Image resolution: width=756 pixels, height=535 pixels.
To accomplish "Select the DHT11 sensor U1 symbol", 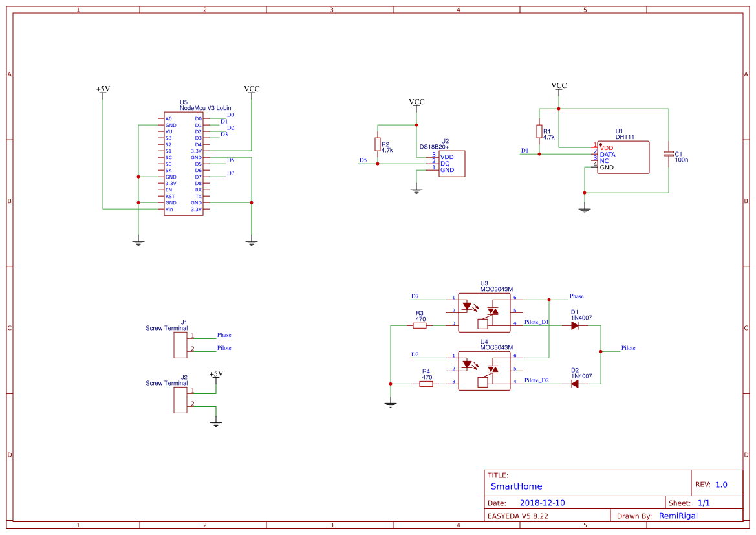I will 623,157.
